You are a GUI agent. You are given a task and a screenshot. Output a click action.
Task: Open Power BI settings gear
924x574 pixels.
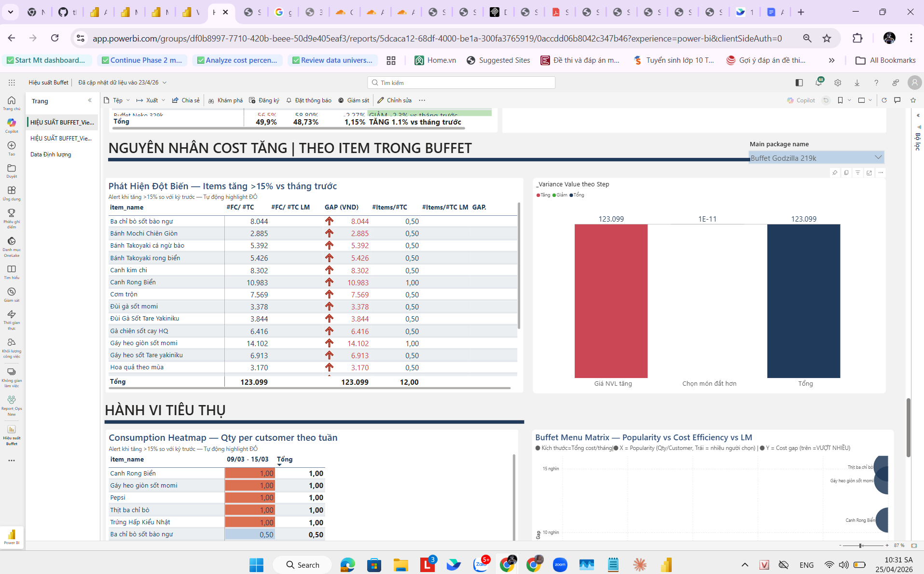click(x=838, y=83)
